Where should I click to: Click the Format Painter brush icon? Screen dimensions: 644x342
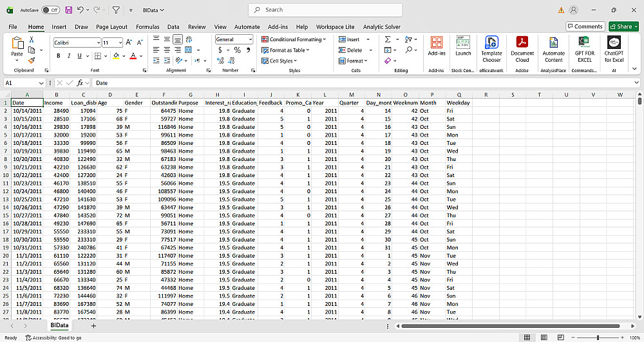tap(32, 61)
